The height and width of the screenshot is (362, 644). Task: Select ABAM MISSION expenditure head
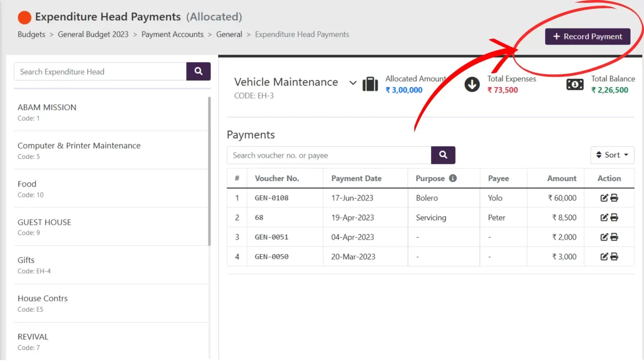tap(111, 112)
